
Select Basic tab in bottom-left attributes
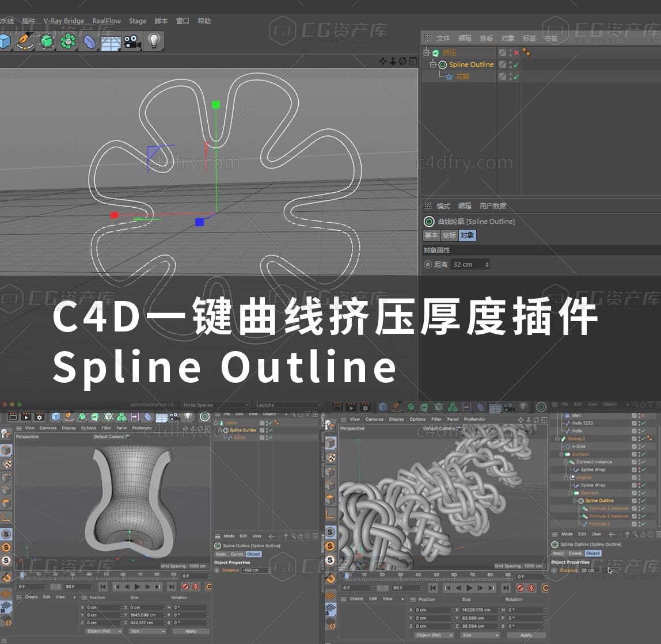(221, 554)
